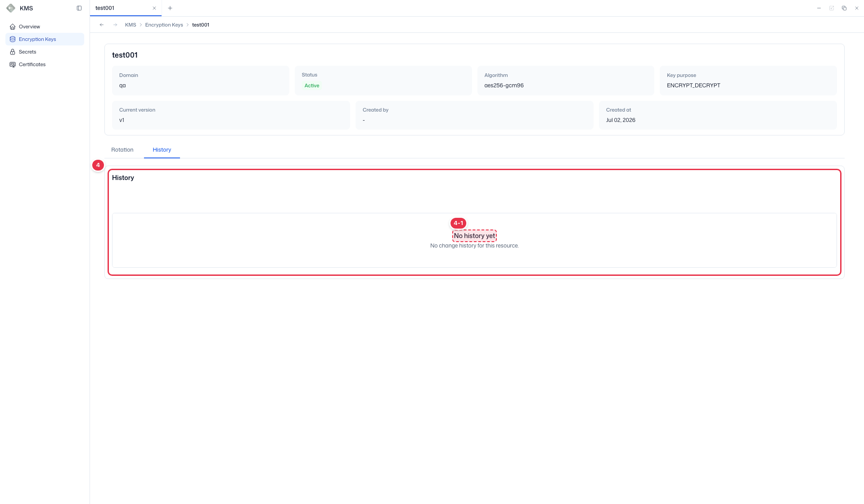
Task: Open Overview in the sidebar
Action: [45, 27]
